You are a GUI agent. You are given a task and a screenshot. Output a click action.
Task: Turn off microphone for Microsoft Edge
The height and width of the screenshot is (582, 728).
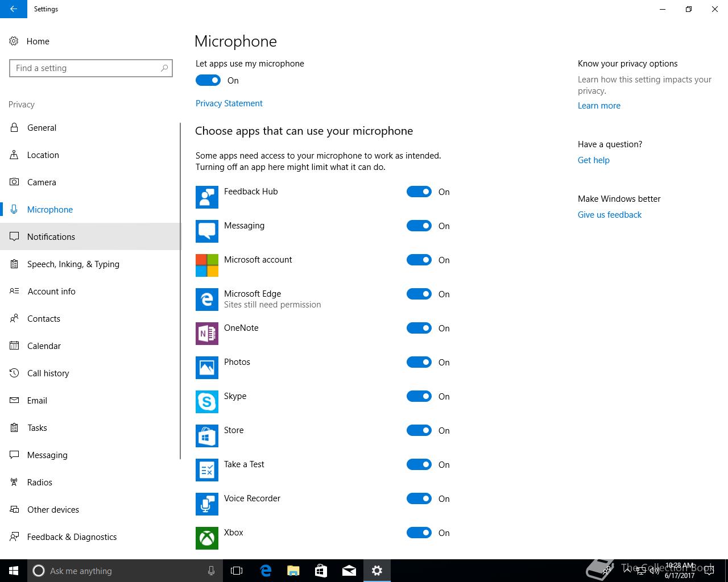pyautogui.click(x=419, y=294)
